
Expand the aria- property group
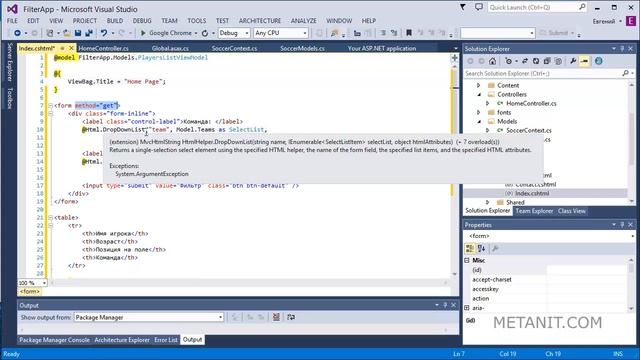click(x=467, y=308)
